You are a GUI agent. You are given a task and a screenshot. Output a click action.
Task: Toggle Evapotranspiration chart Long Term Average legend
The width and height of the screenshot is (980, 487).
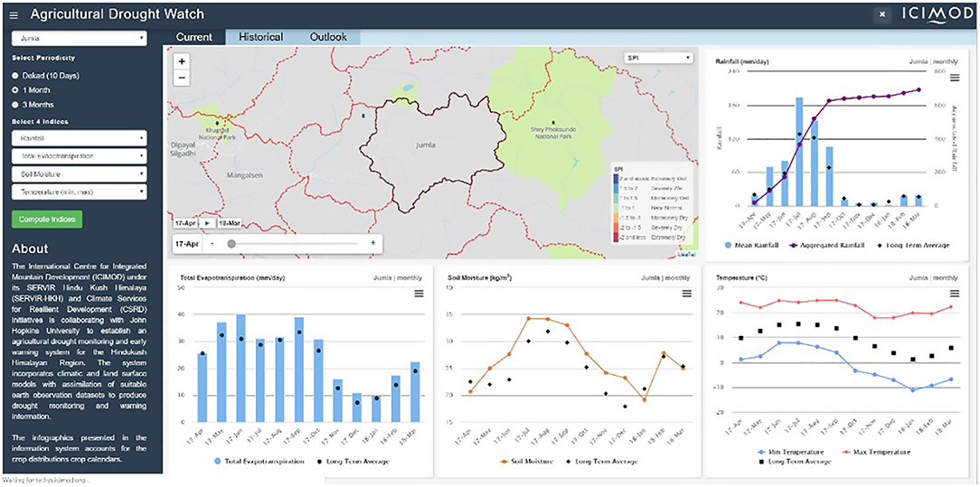353,462
